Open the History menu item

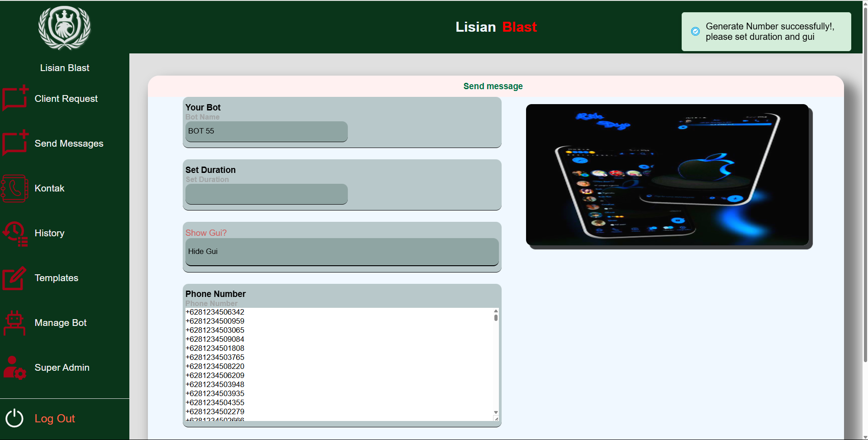[x=49, y=233]
